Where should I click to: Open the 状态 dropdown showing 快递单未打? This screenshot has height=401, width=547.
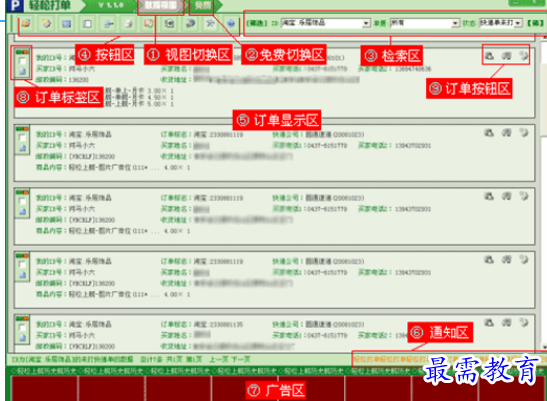point(501,23)
